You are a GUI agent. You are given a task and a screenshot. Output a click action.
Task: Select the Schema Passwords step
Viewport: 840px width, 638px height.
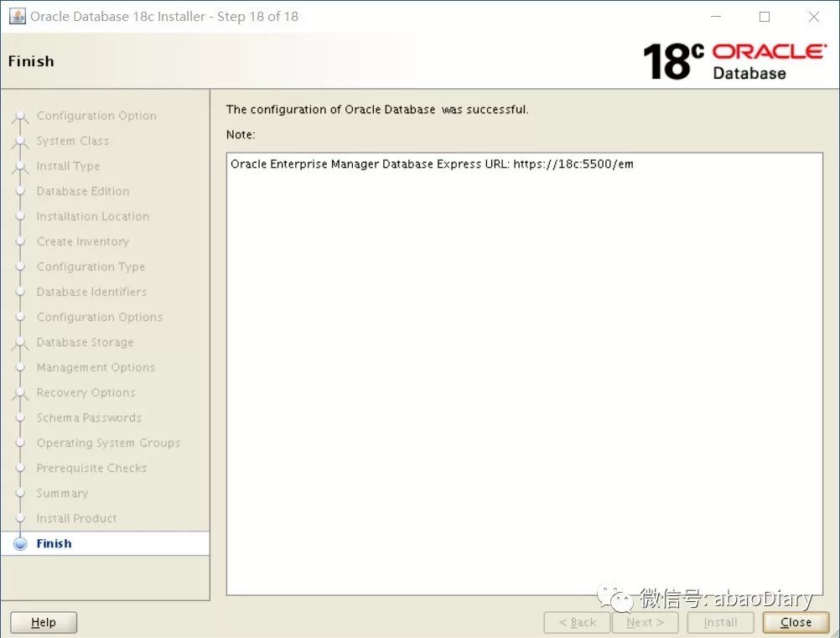[x=89, y=418]
